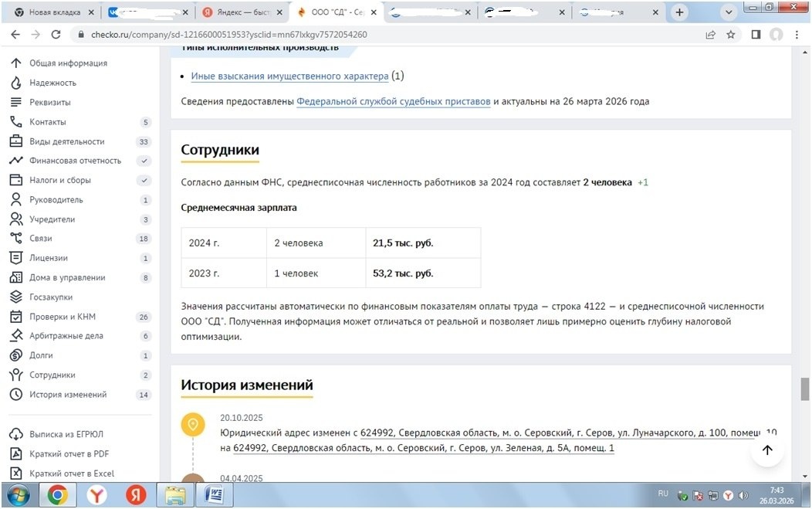Open Налоги и сборы icon
Viewport: 812px width, 509px height.
tap(16, 180)
